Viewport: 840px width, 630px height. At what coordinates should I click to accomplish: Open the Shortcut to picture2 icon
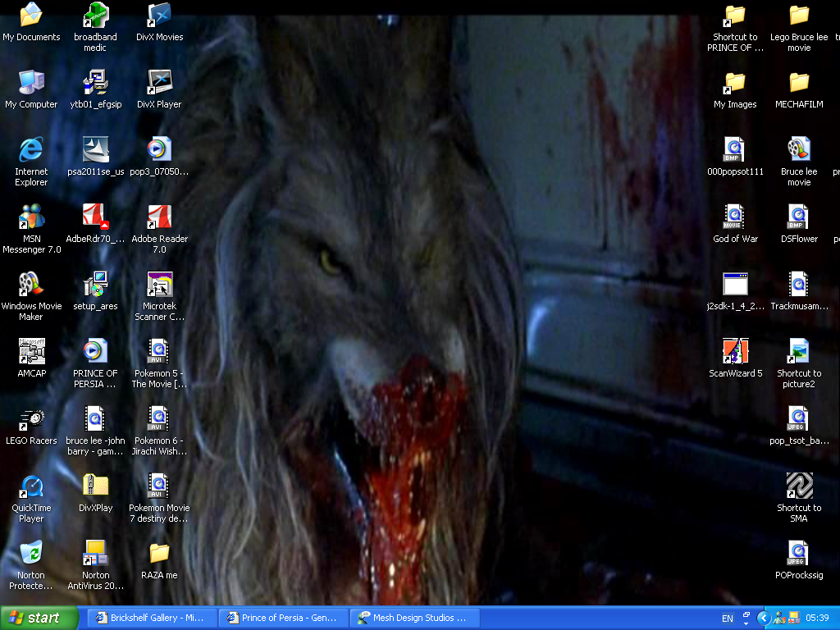799,351
